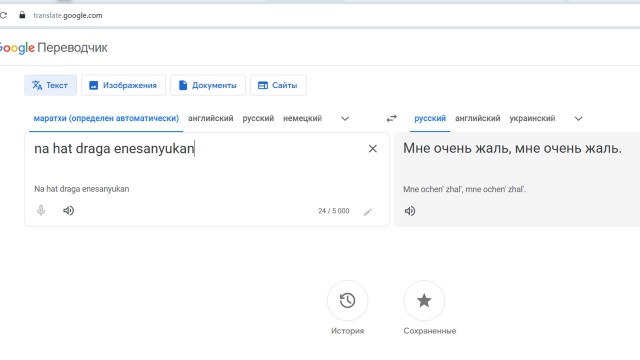Viewport: 640px width, 360px height.
Task: Listen to the source text speaker icon
Action: tap(69, 211)
